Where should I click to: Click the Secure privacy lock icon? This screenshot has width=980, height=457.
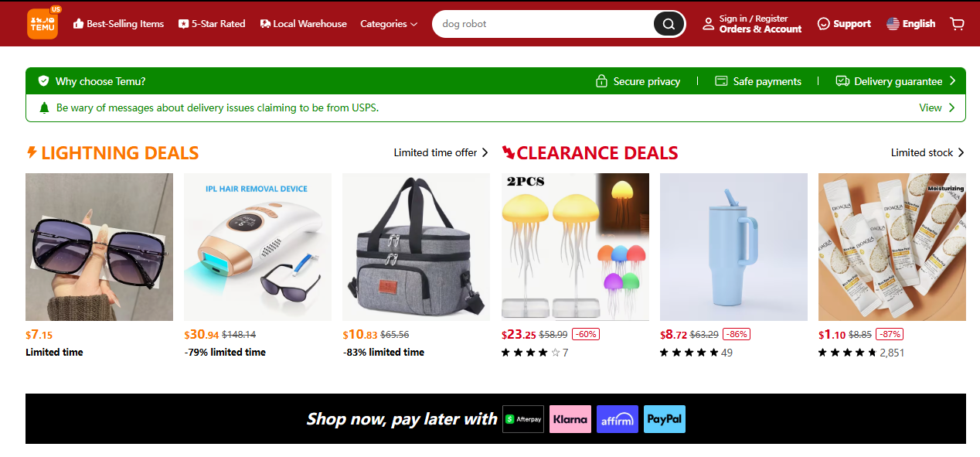point(601,81)
